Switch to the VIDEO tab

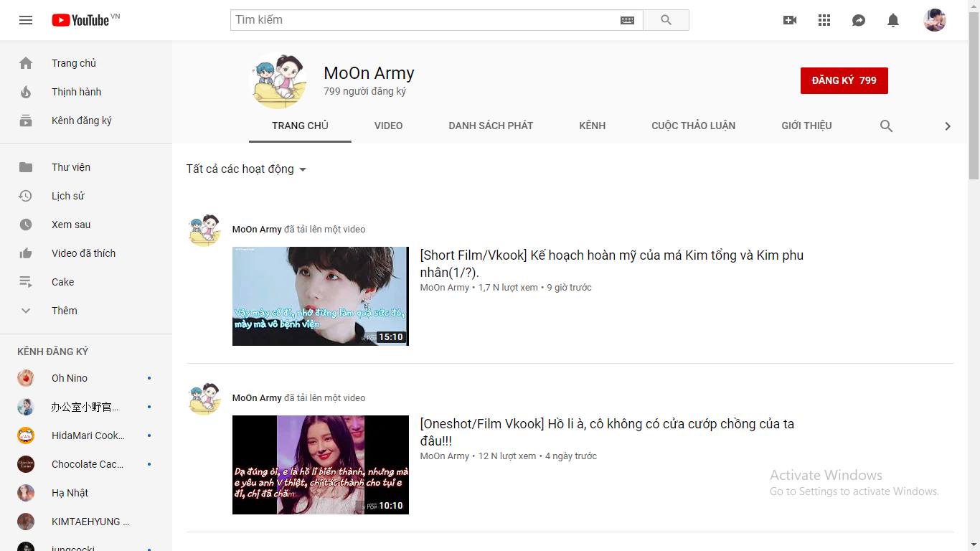point(388,126)
